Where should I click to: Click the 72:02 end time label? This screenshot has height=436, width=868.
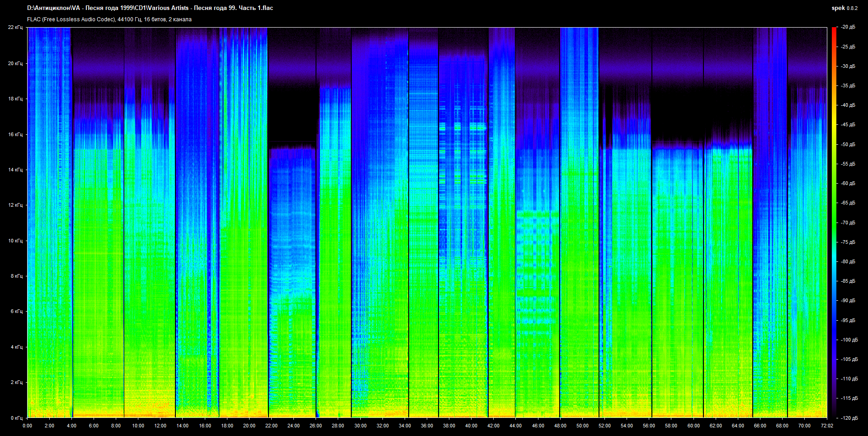827,426
